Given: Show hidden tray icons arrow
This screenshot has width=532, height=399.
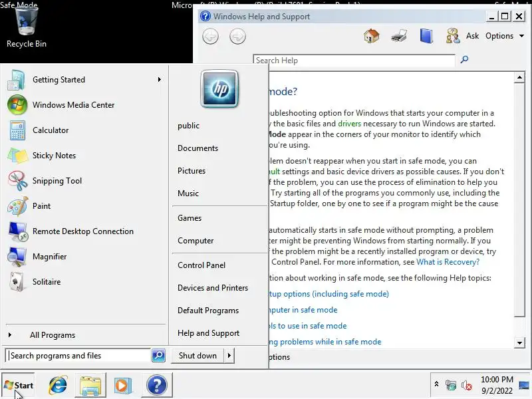Looking at the screenshot, I should (x=437, y=384).
